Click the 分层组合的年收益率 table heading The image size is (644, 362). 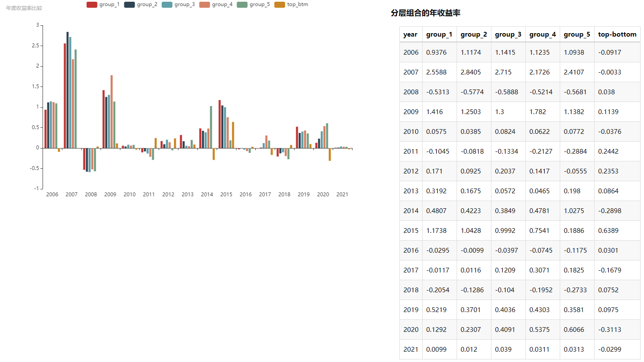click(x=426, y=13)
